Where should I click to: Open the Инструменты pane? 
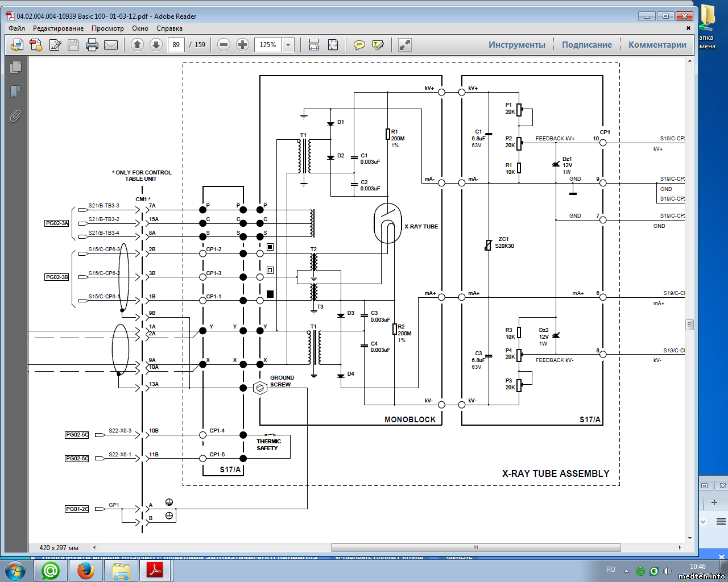[x=516, y=45]
